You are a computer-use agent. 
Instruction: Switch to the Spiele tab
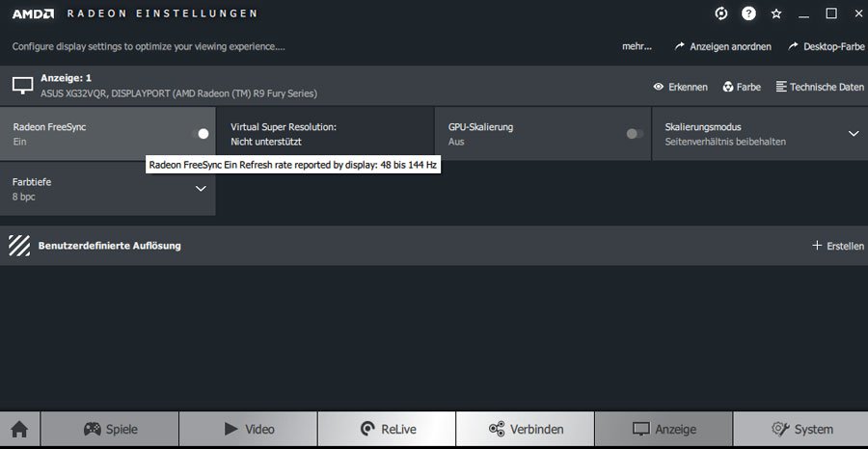110,429
